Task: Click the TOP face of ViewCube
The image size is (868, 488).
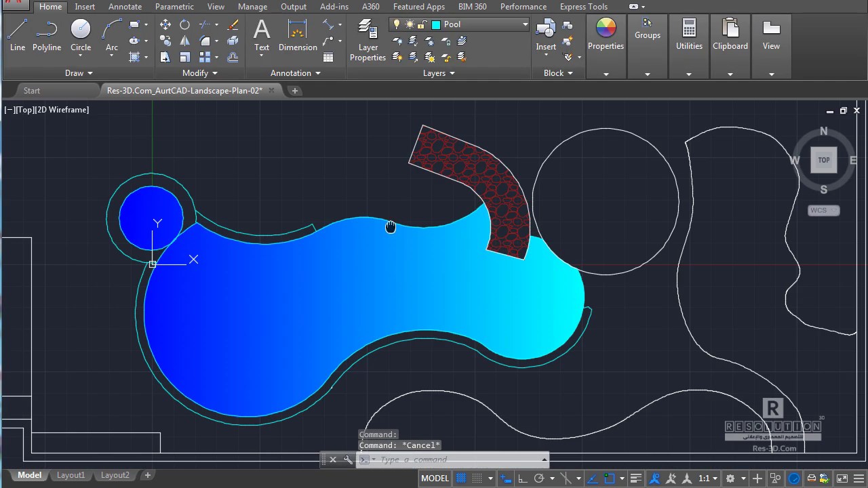Action: 823,160
